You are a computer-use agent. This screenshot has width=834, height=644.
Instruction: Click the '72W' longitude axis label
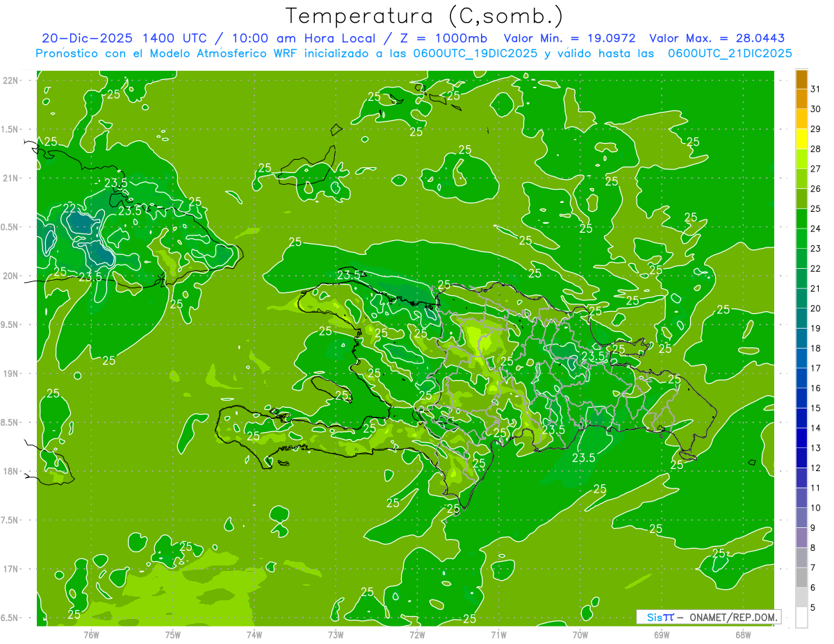[x=417, y=634]
